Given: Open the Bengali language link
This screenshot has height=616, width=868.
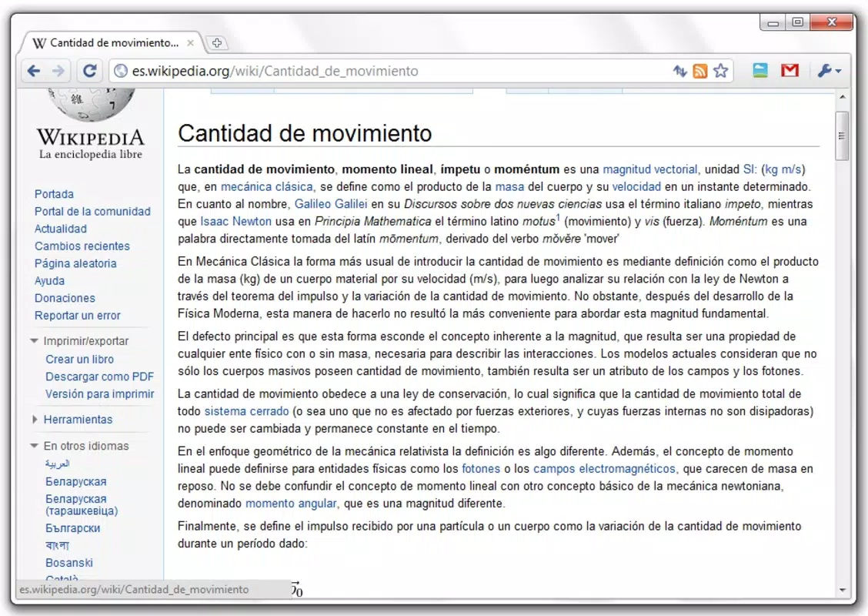Looking at the screenshot, I should 58,546.
